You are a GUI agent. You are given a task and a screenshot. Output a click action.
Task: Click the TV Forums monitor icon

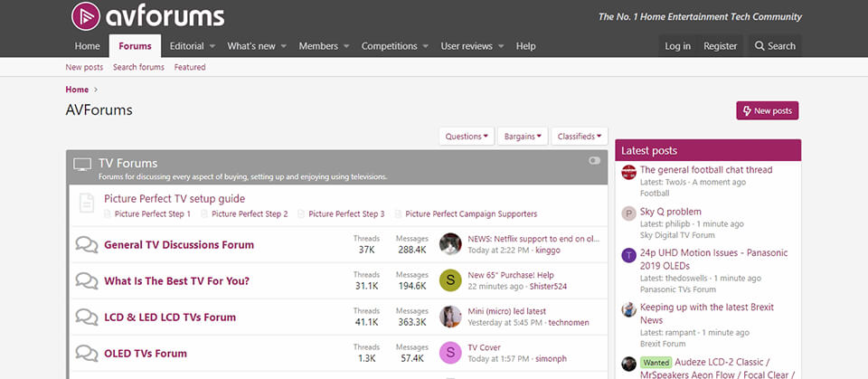82,164
